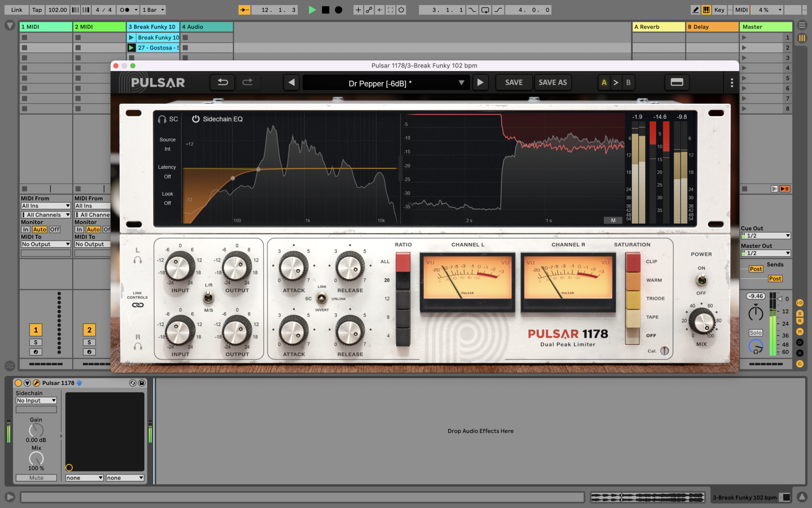Click the Pulsar undo arrow icon
812x508 pixels.
pos(223,82)
